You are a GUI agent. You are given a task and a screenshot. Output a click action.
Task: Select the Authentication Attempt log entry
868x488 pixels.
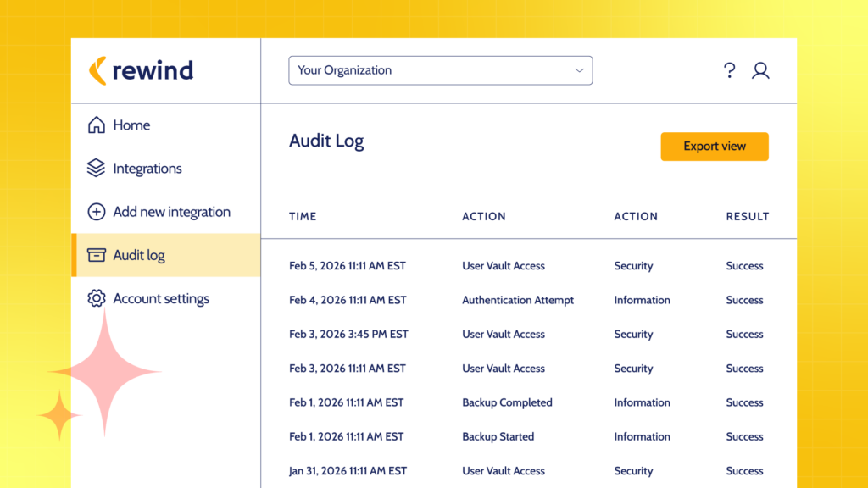(x=518, y=300)
